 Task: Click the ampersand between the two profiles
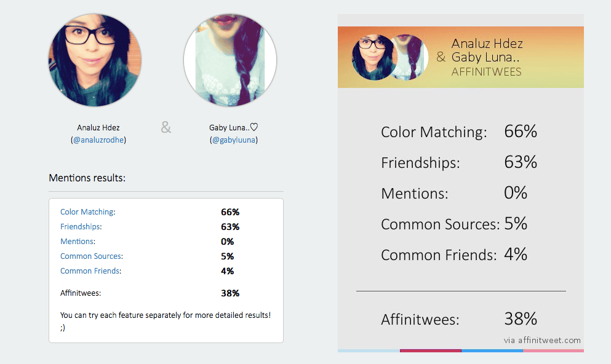click(166, 127)
